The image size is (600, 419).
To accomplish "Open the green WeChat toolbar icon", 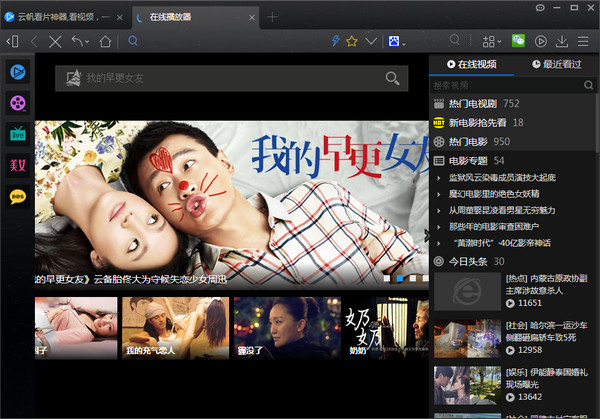I will pos(518,41).
